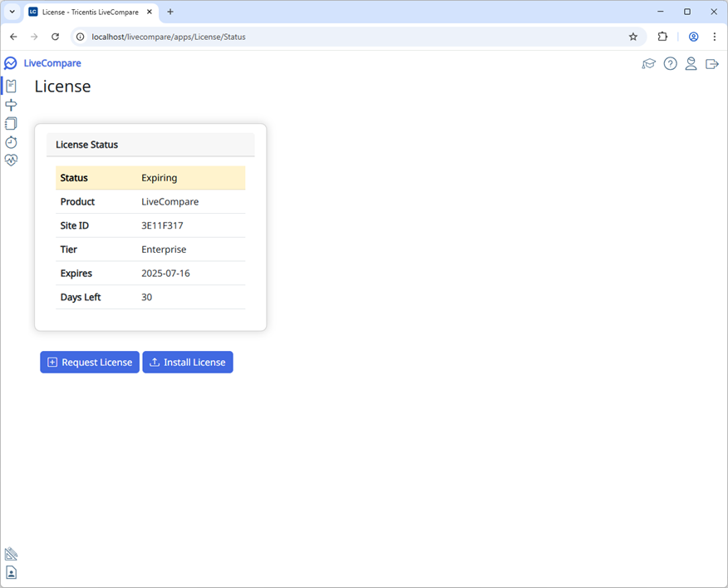This screenshot has width=728, height=588.
Task: Click the Request License button
Action: pyautogui.click(x=90, y=362)
